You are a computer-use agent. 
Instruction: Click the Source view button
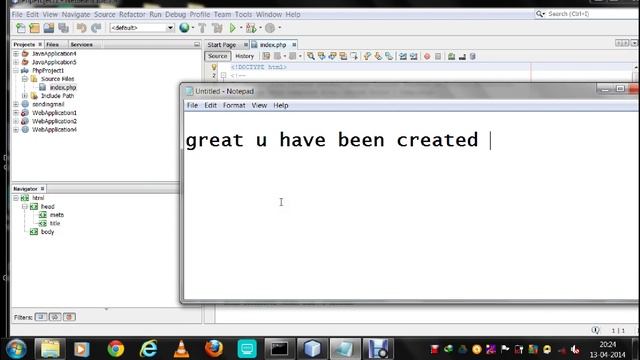(217, 56)
